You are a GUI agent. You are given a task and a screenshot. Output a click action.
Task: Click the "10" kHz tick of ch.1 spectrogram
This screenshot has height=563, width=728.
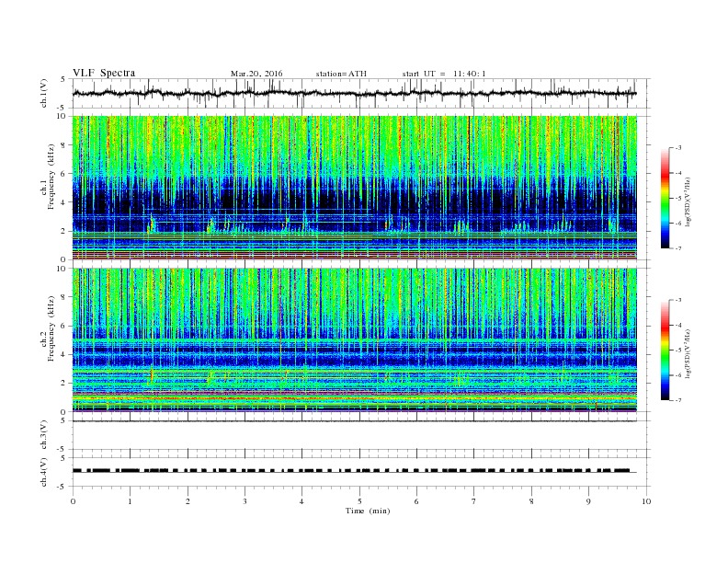(x=62, y=116)
